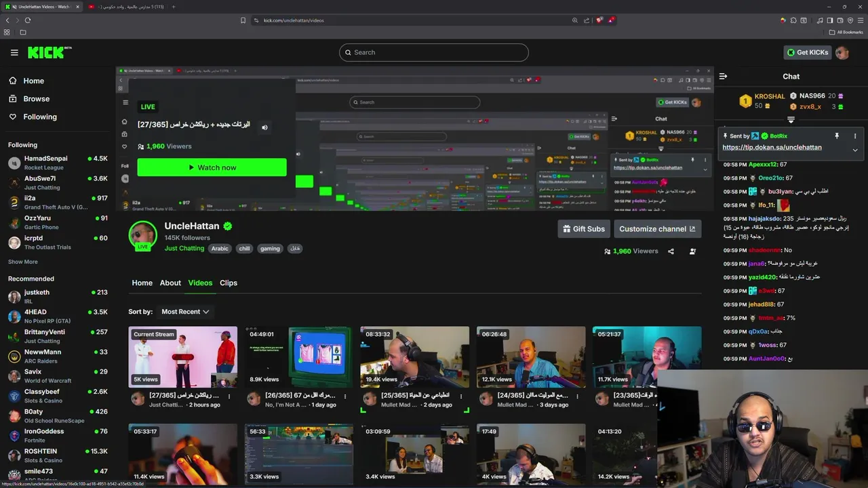Open the Just Chatting category link

pyautogui.click(x=184, y=249)
